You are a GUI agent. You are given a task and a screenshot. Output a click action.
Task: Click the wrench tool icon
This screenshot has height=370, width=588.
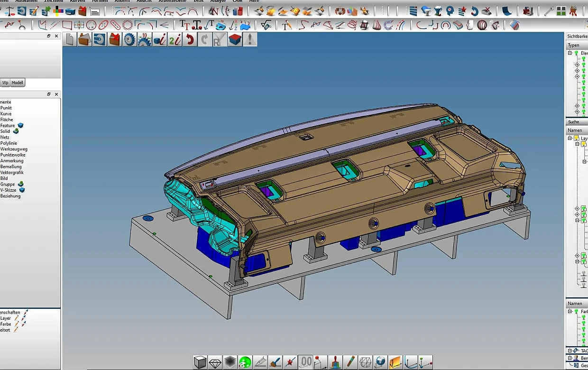pos(549,11)
